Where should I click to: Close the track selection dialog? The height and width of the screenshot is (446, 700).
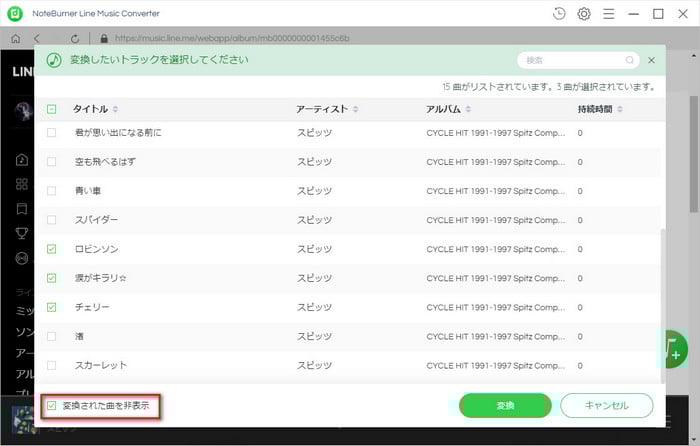tap(651, 60)
